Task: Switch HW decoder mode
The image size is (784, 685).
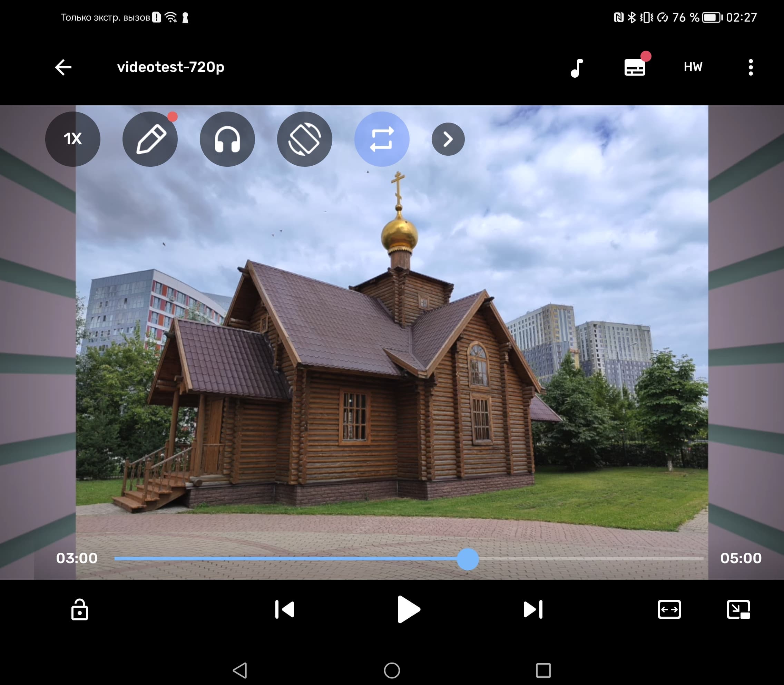Action: tap(693, 67)
